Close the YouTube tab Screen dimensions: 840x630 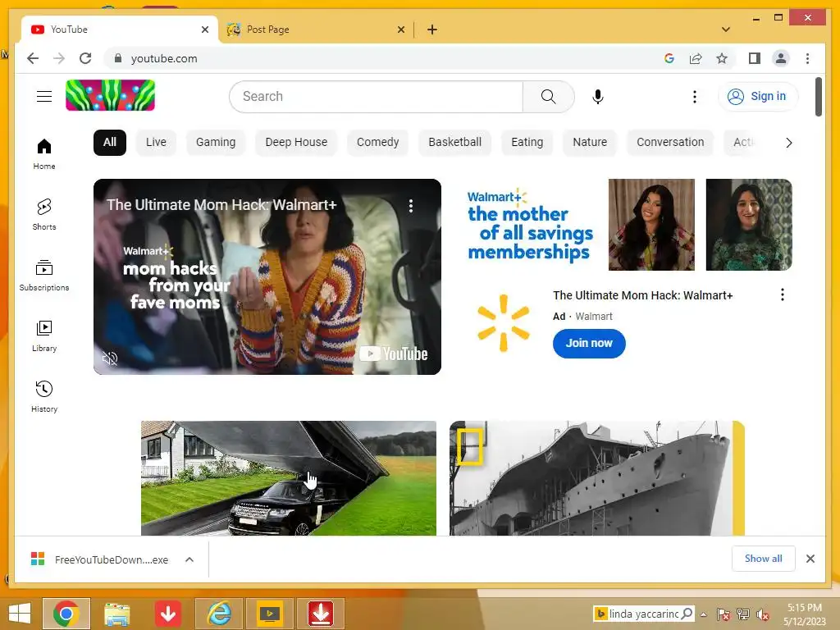pos(204,30)
